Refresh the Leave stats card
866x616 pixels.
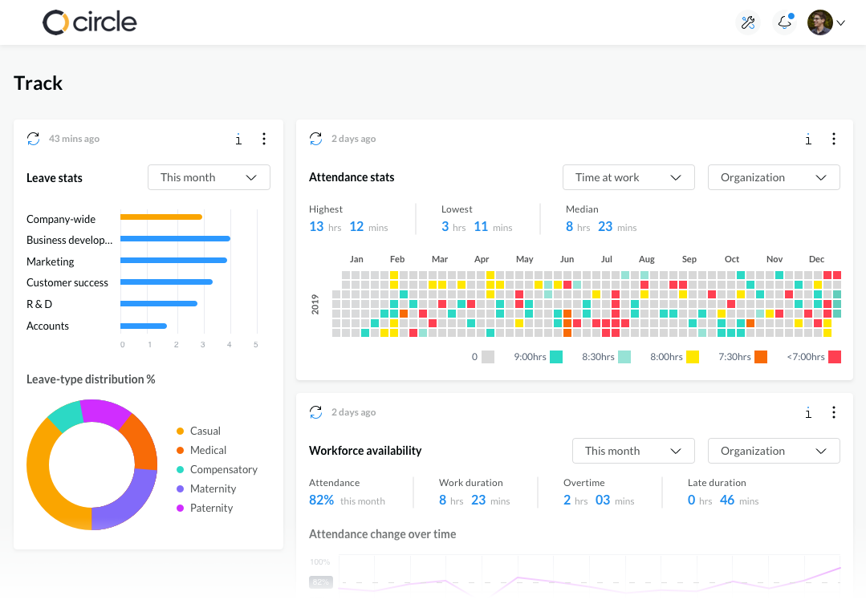pos(33,139)
